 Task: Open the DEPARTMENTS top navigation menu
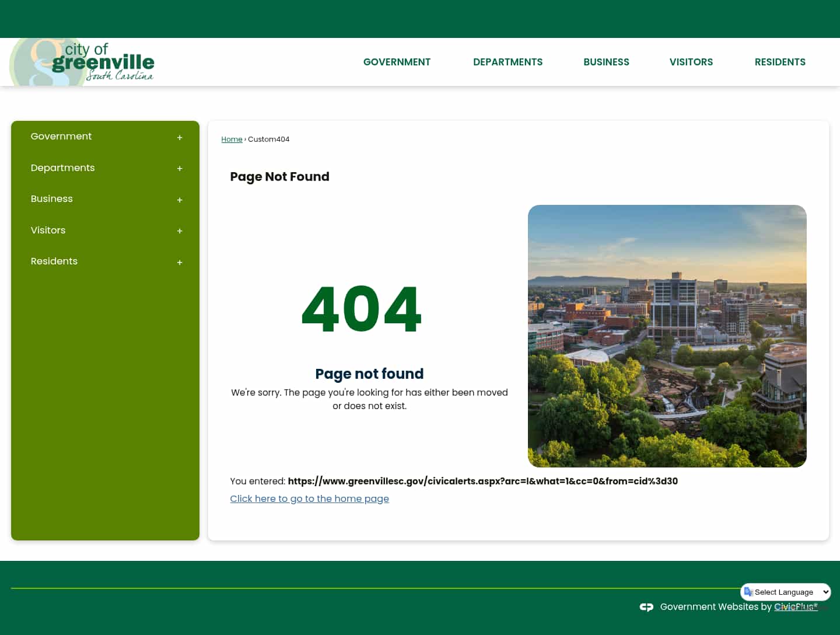pyautogui.click(x=508, y=62)
